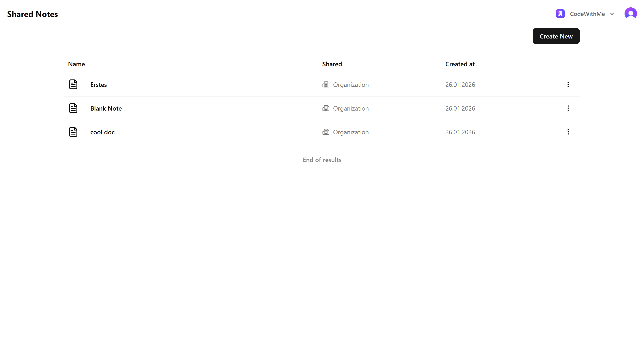The image size is (644, 340).
Task: Click the document icon beside Blank Note
Action: (x=73, y=108)
